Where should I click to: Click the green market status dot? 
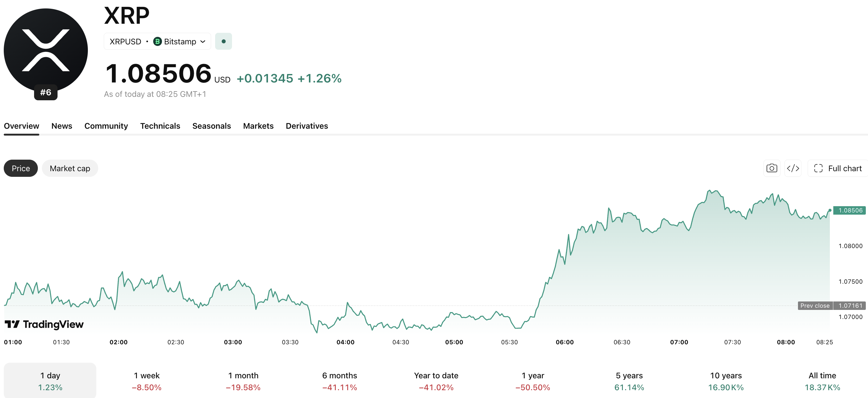pos(223,42)
